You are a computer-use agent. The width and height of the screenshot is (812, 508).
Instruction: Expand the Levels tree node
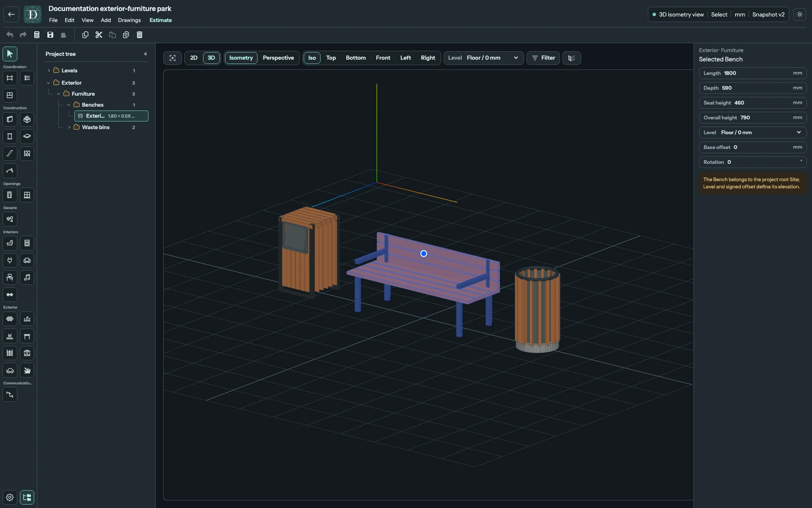(x=49, y=71)
